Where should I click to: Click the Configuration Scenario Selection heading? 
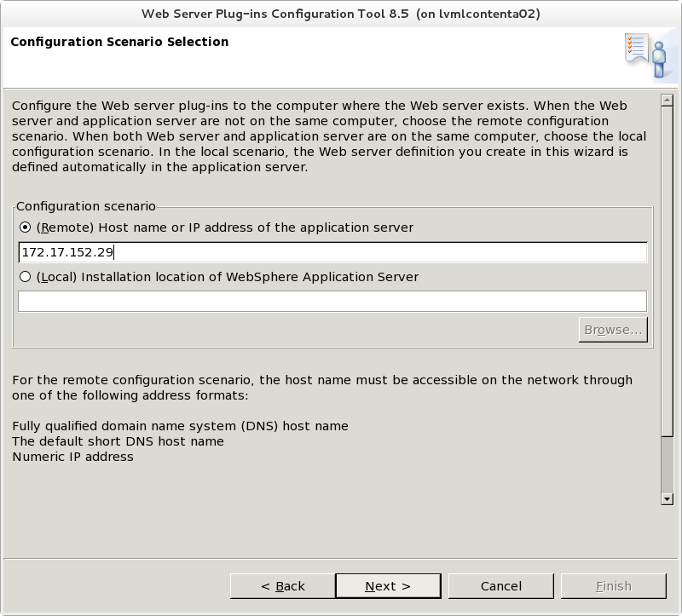click(x=119, y=42)
